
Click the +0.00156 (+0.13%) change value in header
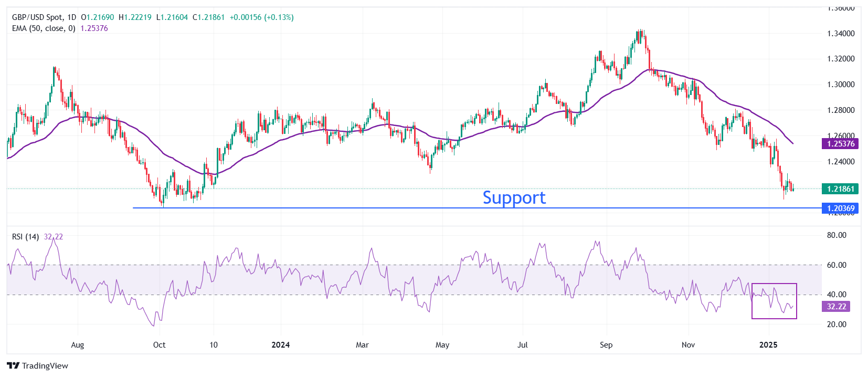click(261, 17)
